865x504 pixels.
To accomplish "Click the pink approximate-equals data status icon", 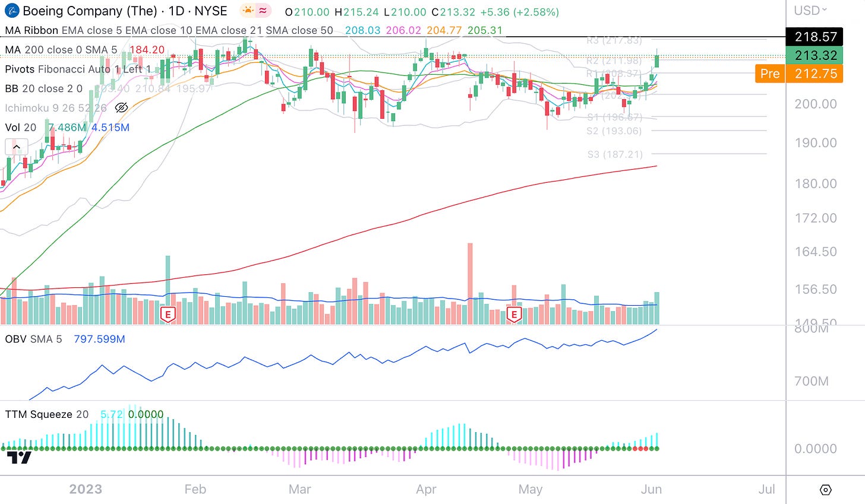I will point(263,11).
